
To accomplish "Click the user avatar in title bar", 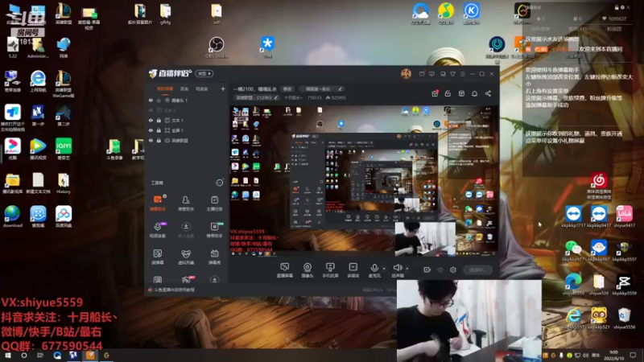I will 406,73.
